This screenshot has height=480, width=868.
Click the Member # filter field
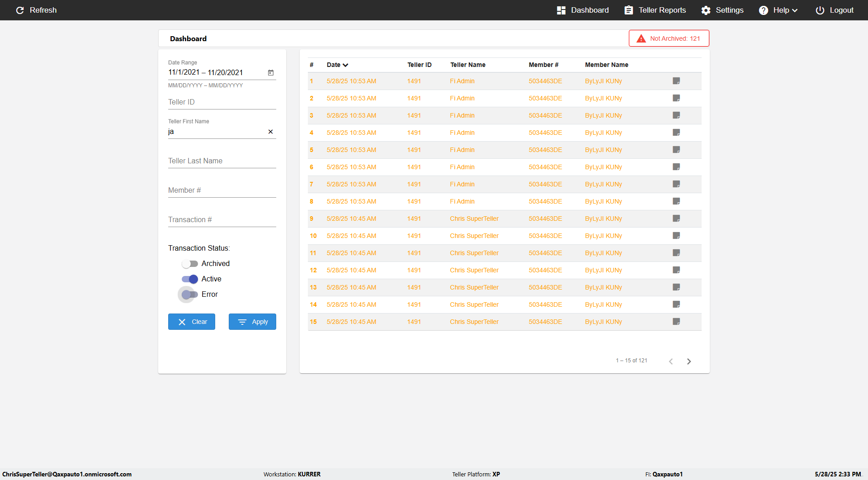(222, 190)
